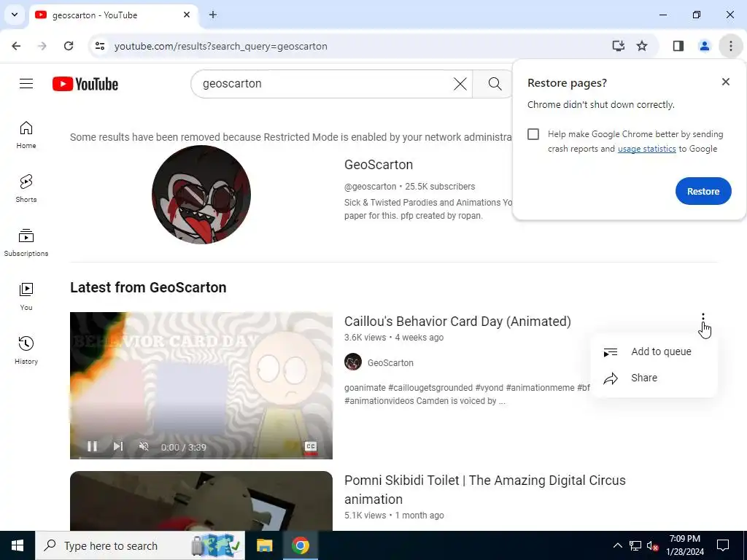Tick the crash reports checkbox
Image resolution: width=747 pixels, height=560 pixels.
pyautogui.click(x=533, y=134)
